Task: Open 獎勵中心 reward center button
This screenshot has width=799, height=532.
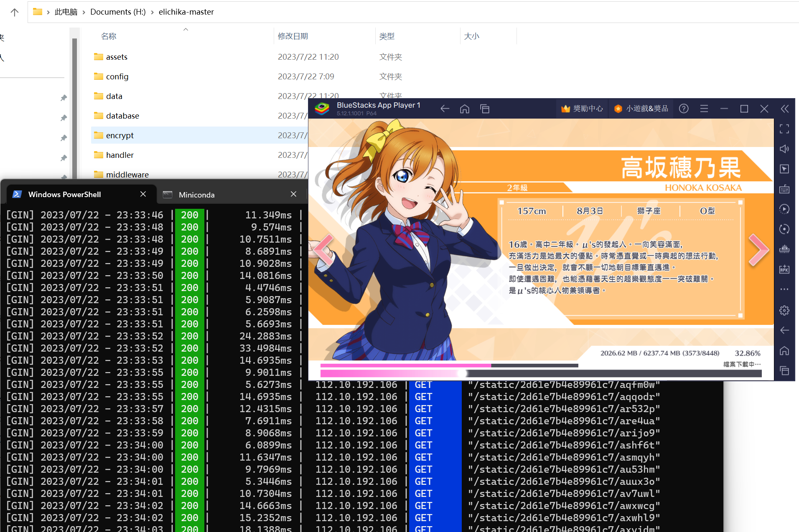Action: (582, 109)
